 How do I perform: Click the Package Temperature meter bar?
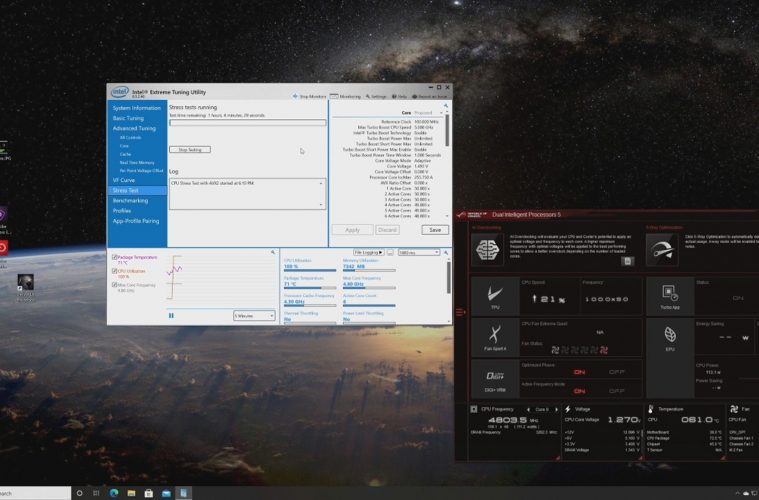(310, 288)
